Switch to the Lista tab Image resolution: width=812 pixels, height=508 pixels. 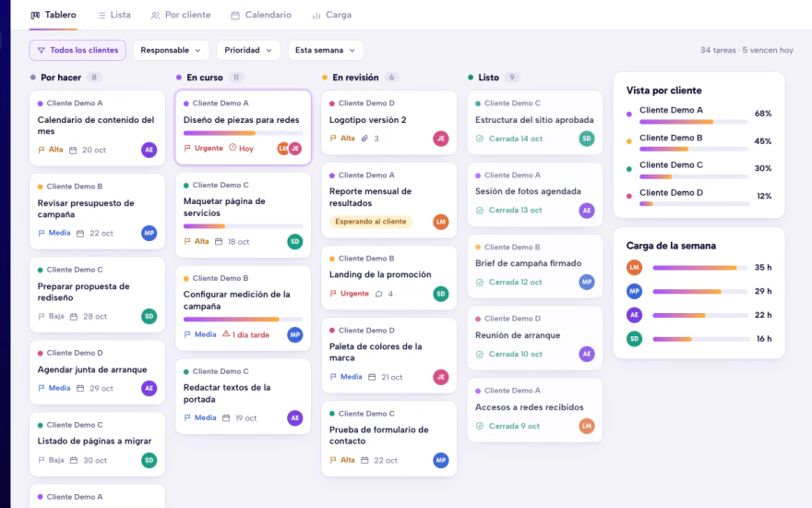(113, 15)
